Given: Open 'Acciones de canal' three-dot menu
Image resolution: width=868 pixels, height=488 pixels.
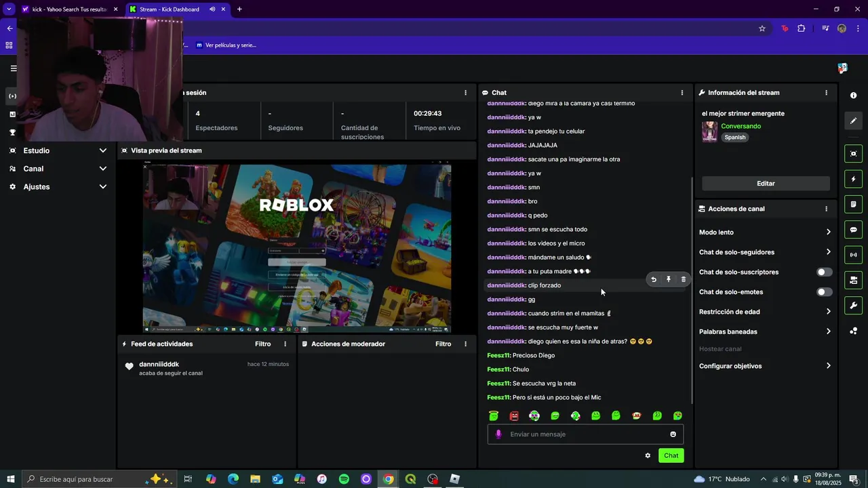Looking at the screenshot, I should point(826,209).
